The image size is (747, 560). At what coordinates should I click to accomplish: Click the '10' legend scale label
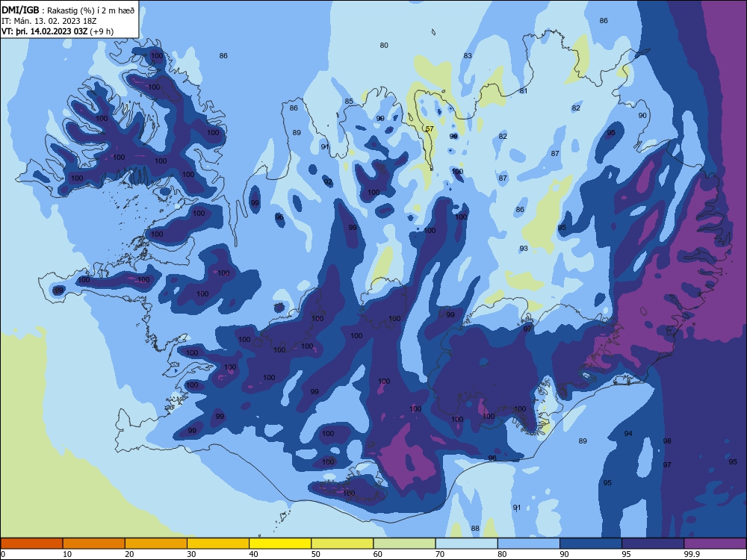pyautogui.click(x=67, y=554)
